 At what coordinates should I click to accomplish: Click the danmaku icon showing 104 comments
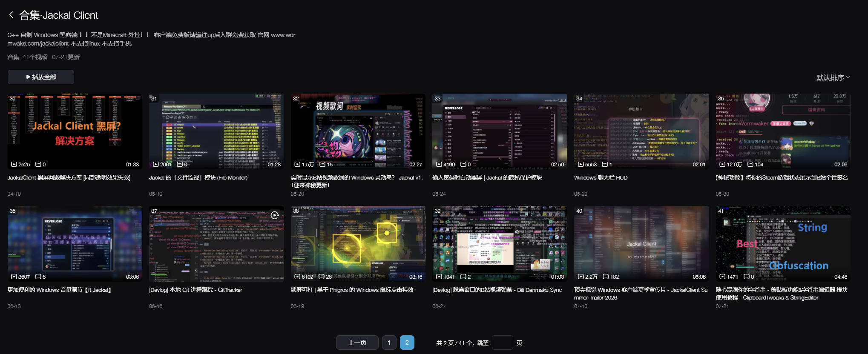click(x=750, y=164)
